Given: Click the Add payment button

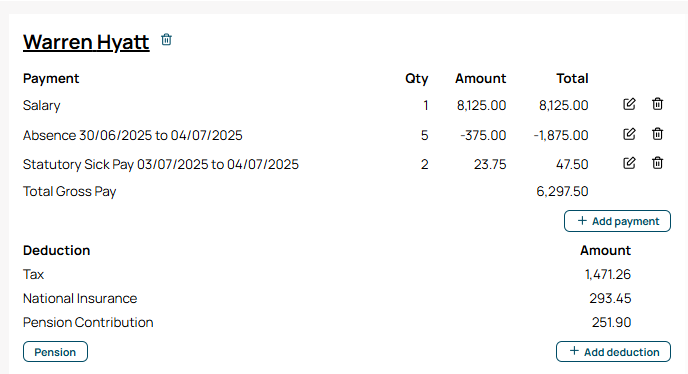Looking at the screenshot, I should click(x=617, y=221).
